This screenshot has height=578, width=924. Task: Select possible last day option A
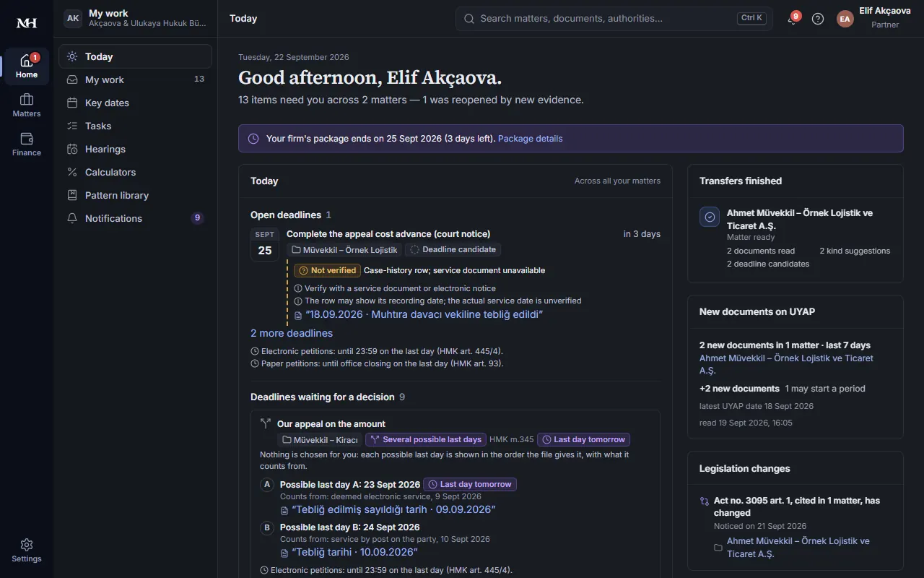267,485
